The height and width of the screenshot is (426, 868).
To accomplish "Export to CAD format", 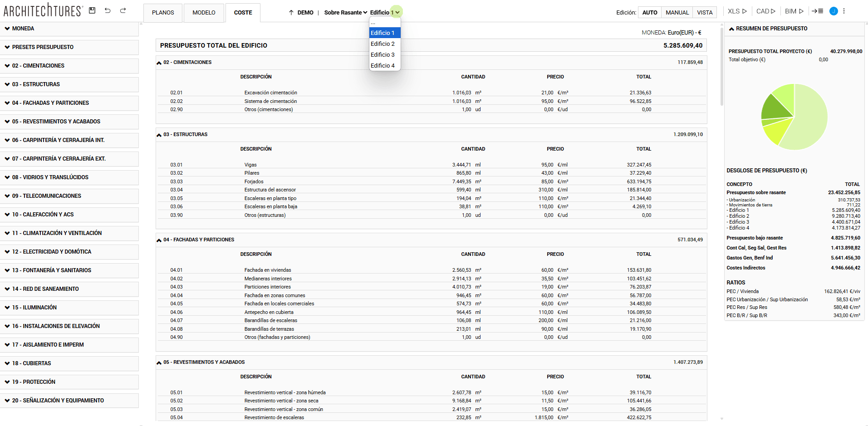I will [765, 11].
